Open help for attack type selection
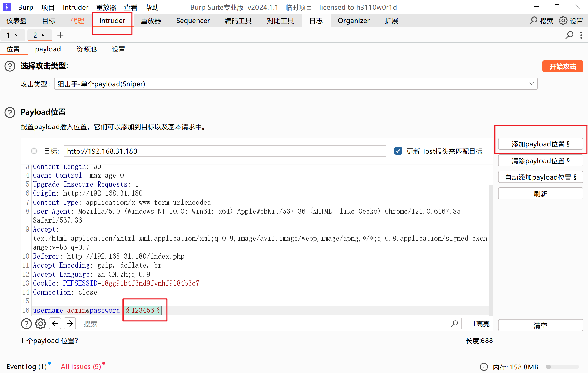 pyautogui.click(x=10, y=66)
